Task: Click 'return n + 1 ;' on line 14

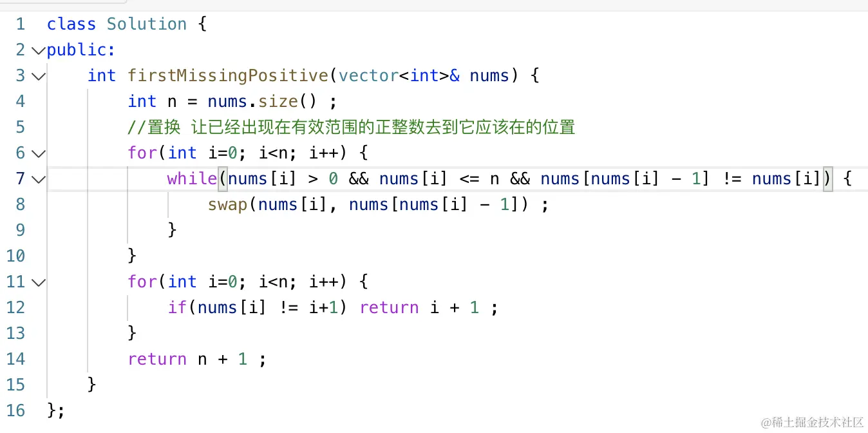Action: pyautogui.click(x=197, y=360)
